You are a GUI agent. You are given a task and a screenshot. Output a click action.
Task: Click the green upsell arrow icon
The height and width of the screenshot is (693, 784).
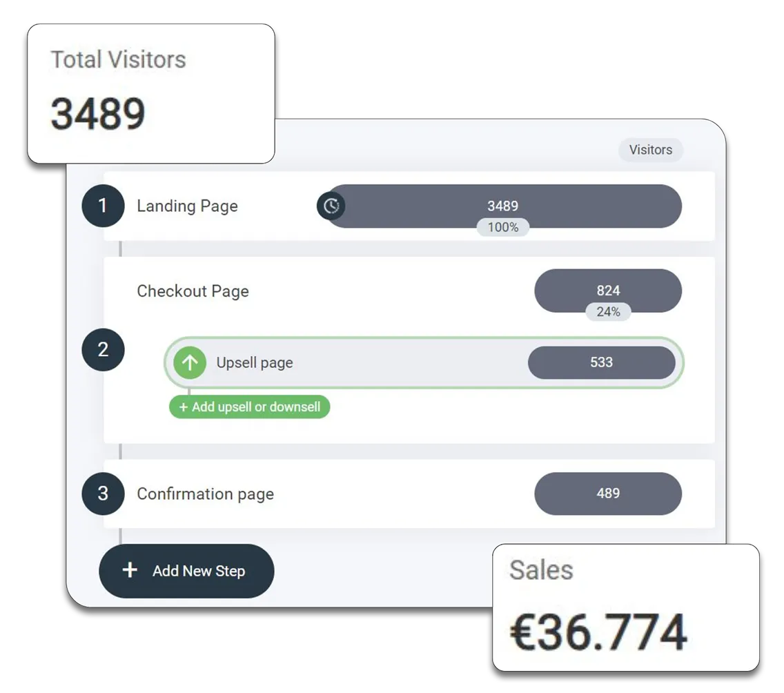coord(190,362)
